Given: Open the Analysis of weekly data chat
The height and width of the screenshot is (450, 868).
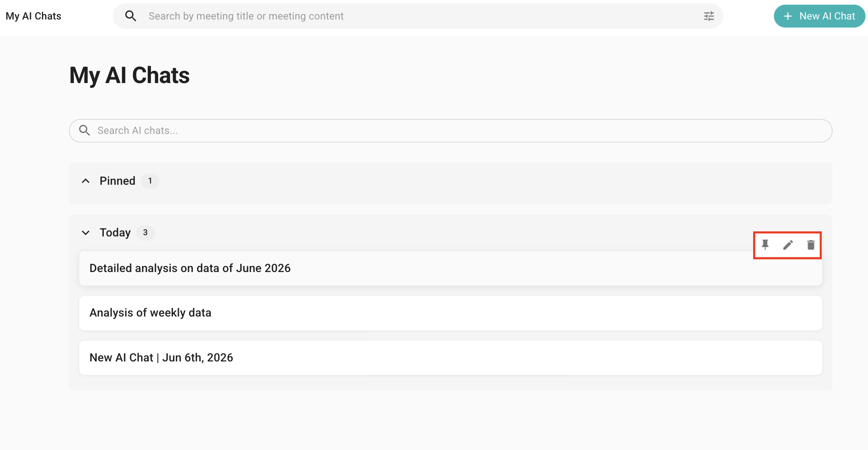Looking at the screenshot, I should (x=451, y=313).
